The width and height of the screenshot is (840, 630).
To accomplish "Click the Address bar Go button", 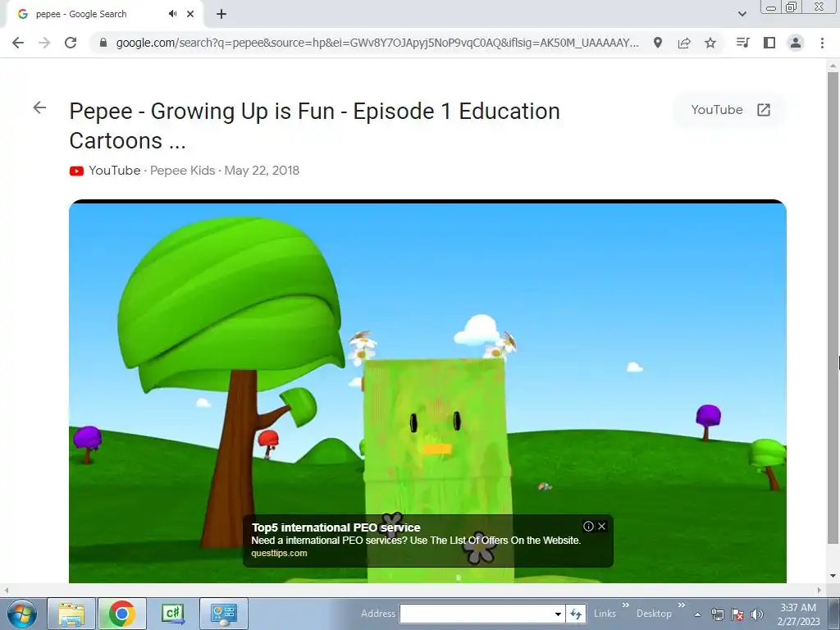I will pos(576,614).
